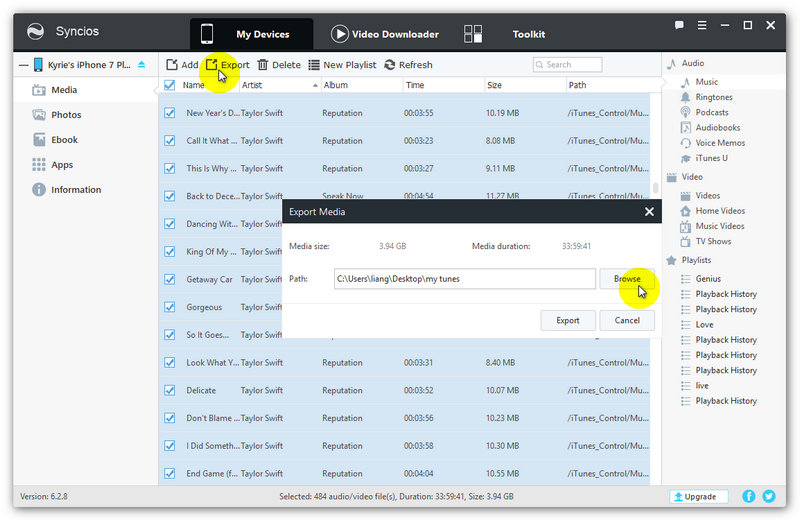Screen dimensions: 800x521
Task: Sort by the Size column header
Action: [x=524, y=85]
